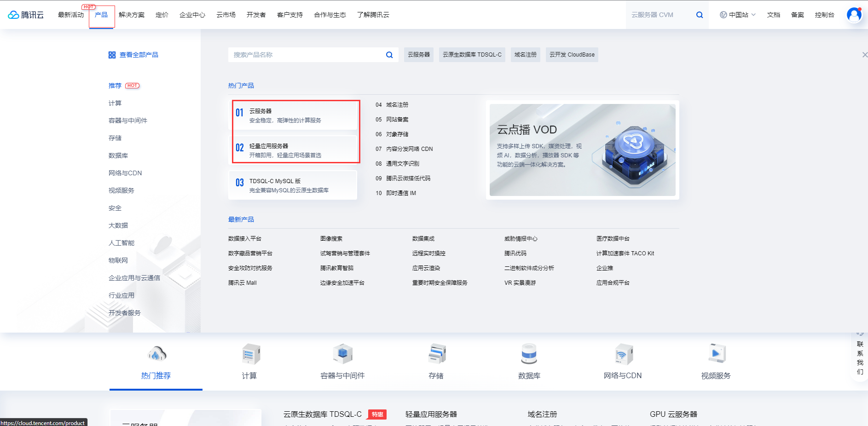This screenshot has width=868, height=426.
Task: Click the 存储 storage icon
Action: (436, 354)
